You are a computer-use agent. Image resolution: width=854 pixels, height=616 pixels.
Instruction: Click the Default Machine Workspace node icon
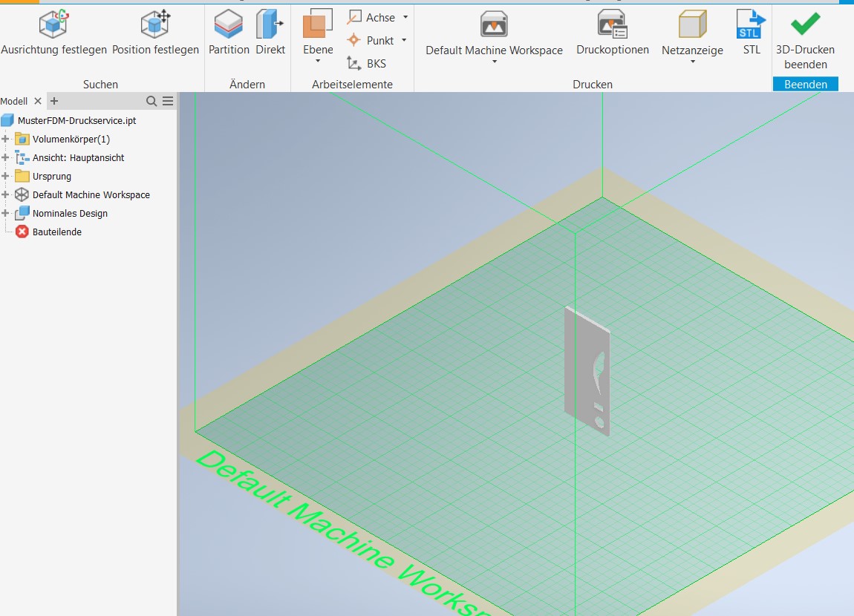(22, 194)
